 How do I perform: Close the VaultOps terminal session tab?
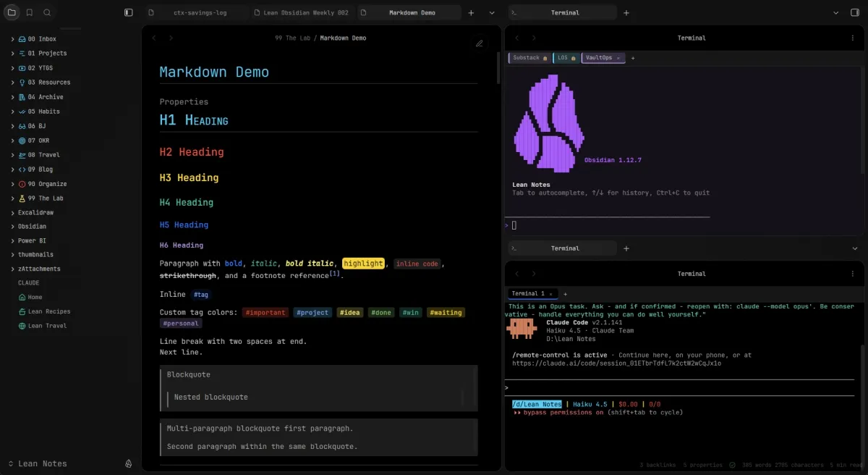[x=619, y=58]
